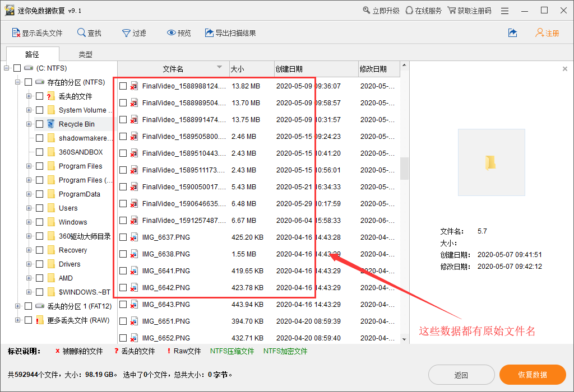
Task: Click the share arrow icon in toolbar
Action: coord(512,33)
